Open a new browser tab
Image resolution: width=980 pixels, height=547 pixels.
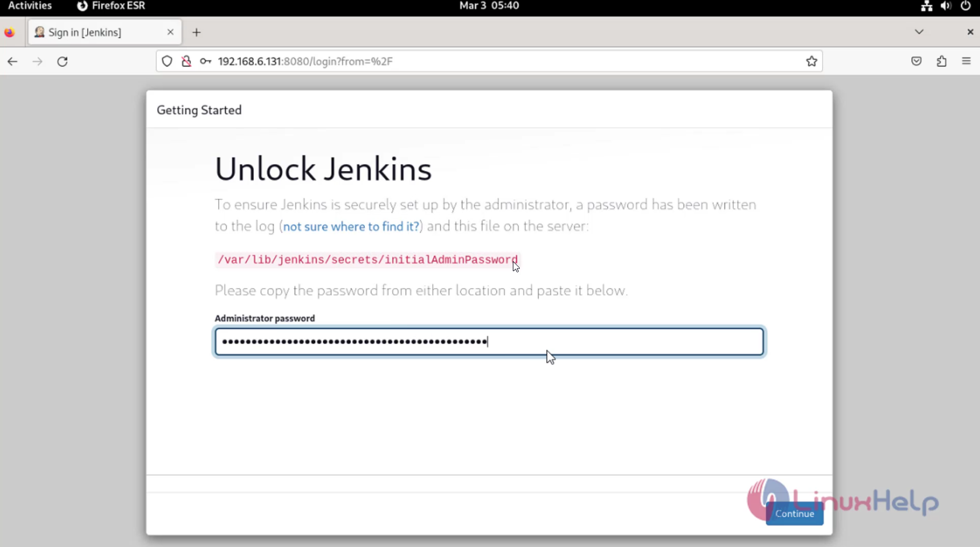196,33
